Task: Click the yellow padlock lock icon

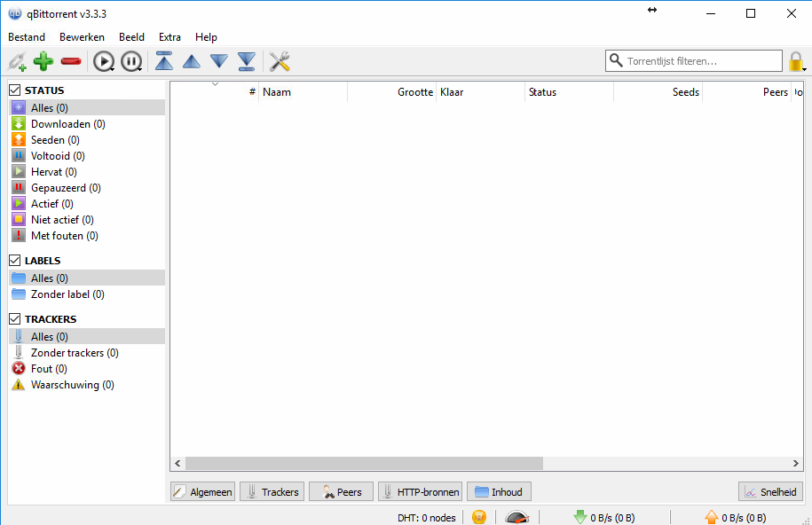Action: tap(796, 61)
